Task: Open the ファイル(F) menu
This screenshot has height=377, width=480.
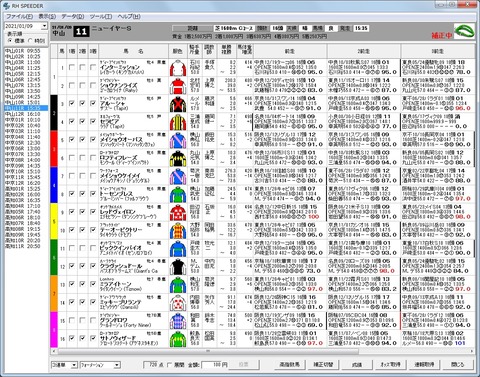Action: (x=20, y=16)
